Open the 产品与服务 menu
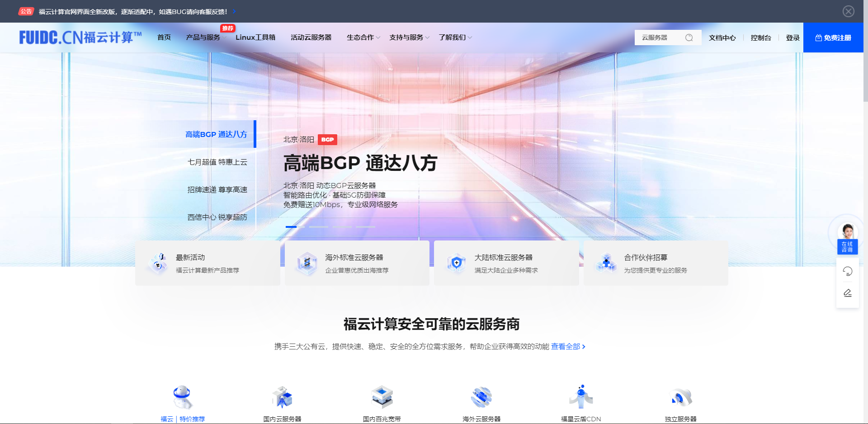This screenshot has width=868, height=424. [203, 38]
